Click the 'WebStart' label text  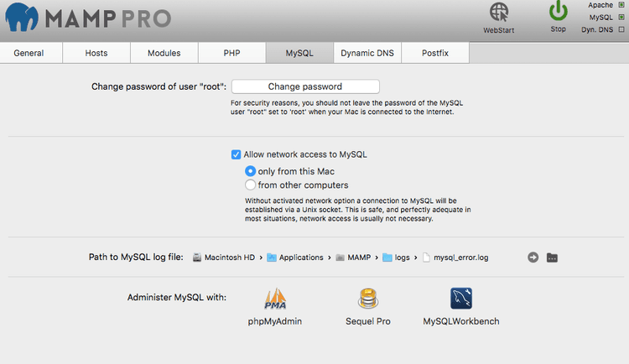coord(499,30)
